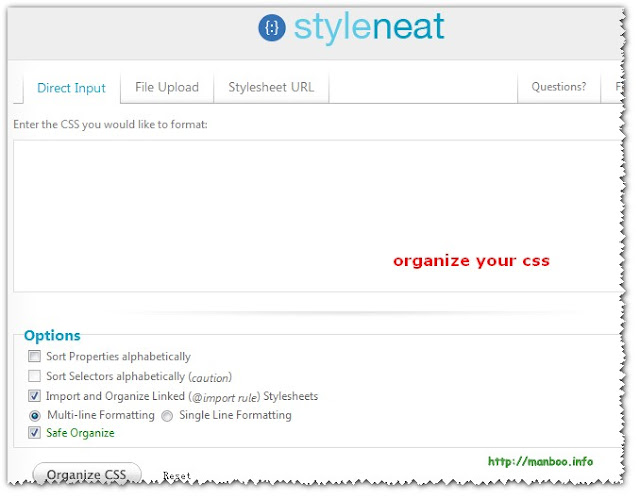The height and width of the screenshot is (499, 640).
Task: Focus the CSS input text area
Action: click(318, 216)
